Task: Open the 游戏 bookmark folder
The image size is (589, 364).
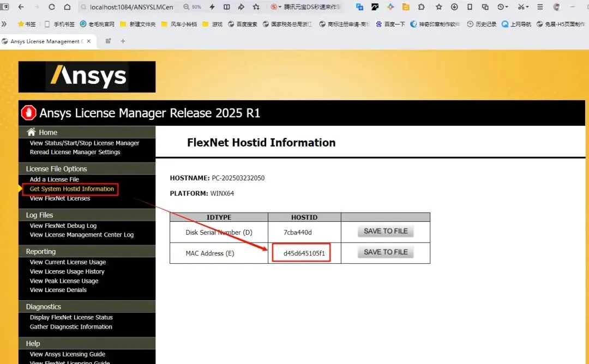Action: [212, 24]
